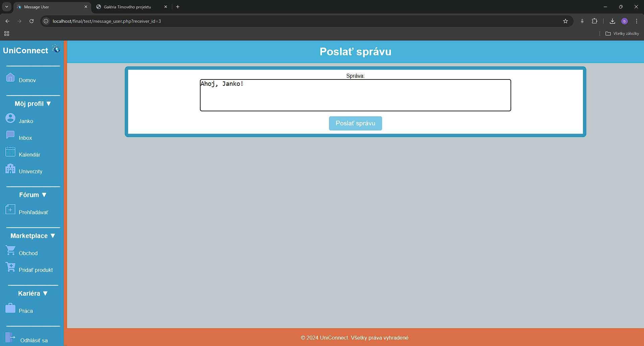Collapse the Kariéra section

33,293
